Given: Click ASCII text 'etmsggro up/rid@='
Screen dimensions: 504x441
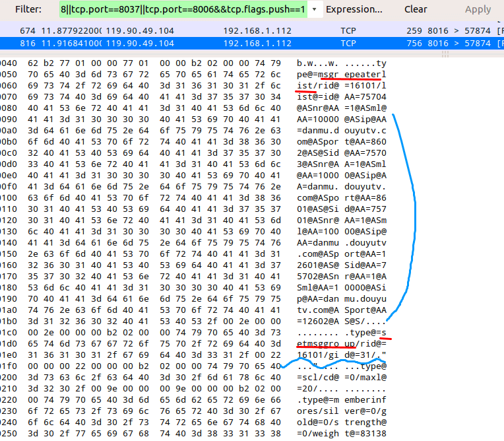Looking at the screenshot, I should (341, 344).
